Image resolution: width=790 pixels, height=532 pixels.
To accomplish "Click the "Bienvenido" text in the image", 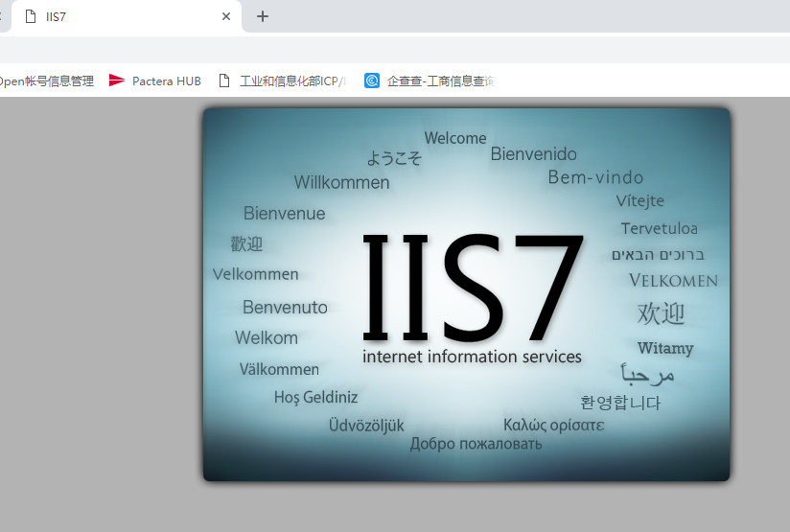I will pyautogui.click(x=533, y=153).
